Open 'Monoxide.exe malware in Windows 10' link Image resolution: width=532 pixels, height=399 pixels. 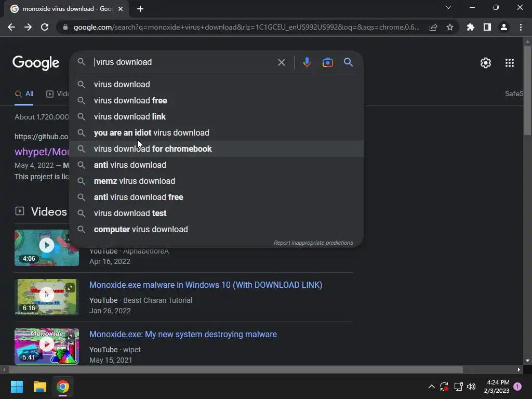pos(206,285)
